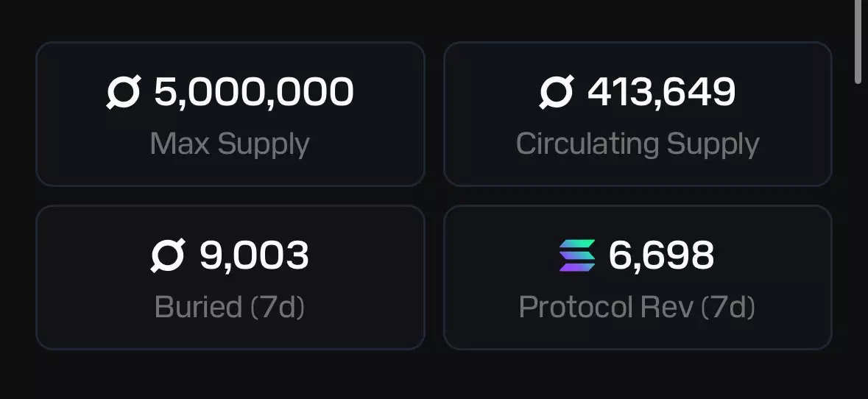Click the Circulating Supply label

point(638,144)
